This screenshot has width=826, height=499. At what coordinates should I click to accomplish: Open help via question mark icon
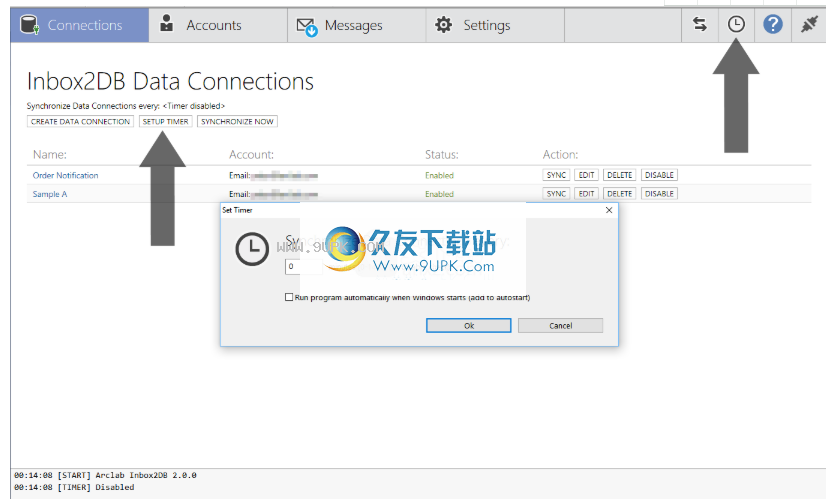click(x=773, y=24)
